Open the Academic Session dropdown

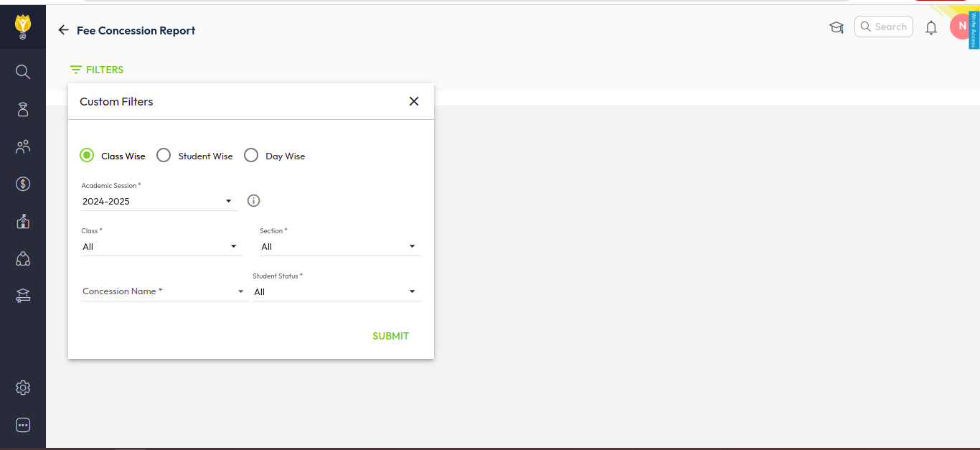point(159,202)
